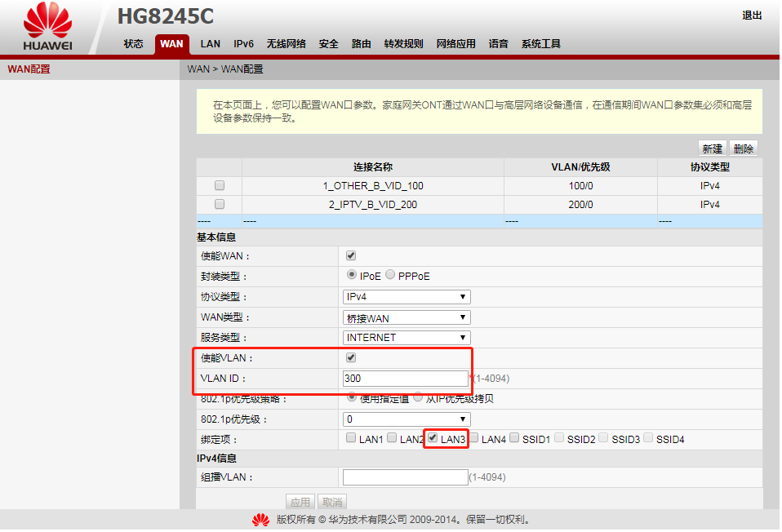
Task: Open the 系统工具 system tools tab
Action: click(x=540, y=44)
